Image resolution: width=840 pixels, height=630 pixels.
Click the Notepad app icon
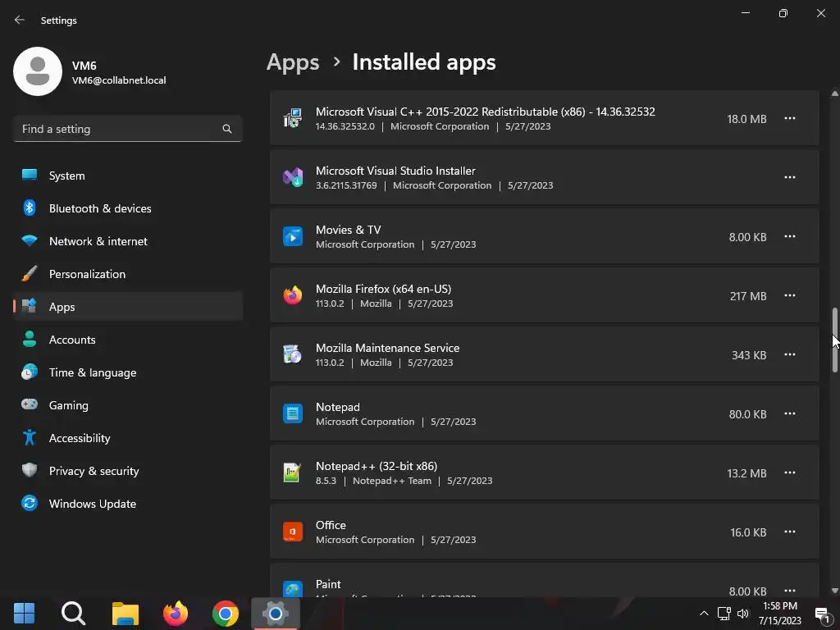(x=293, y=413)
